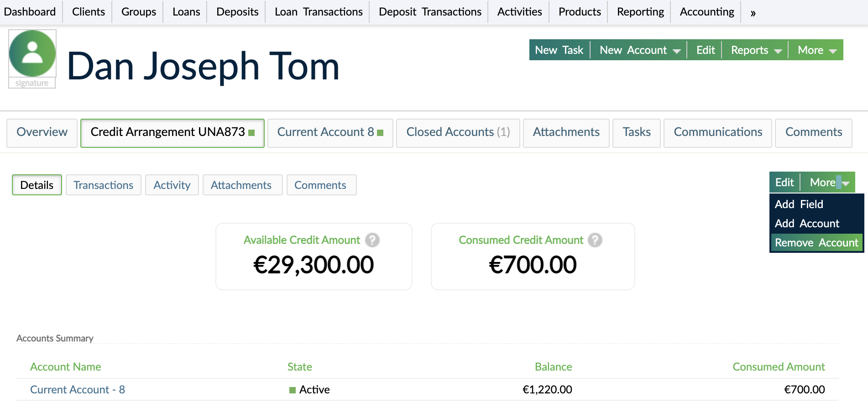Expand the More dropdown in the details section
Image resolution: width=868 pixels, height=408 pixels.
824,182
